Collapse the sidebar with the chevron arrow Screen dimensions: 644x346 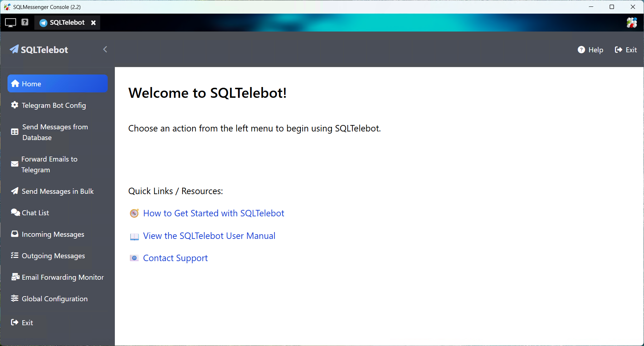[105, 49]
